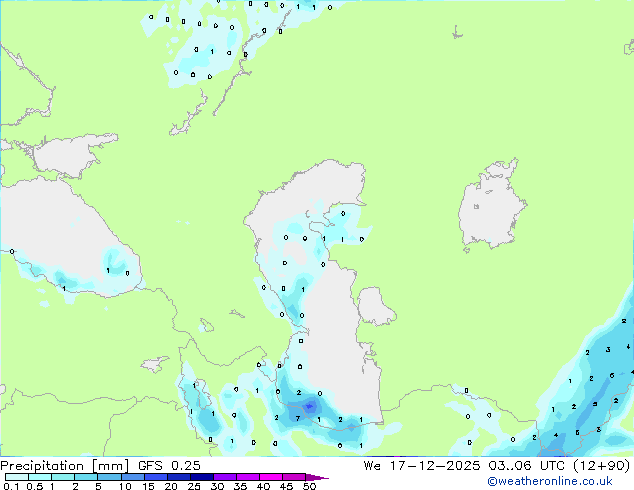Select the "03..06 UTC" time range text

click(x=526, y=465)
